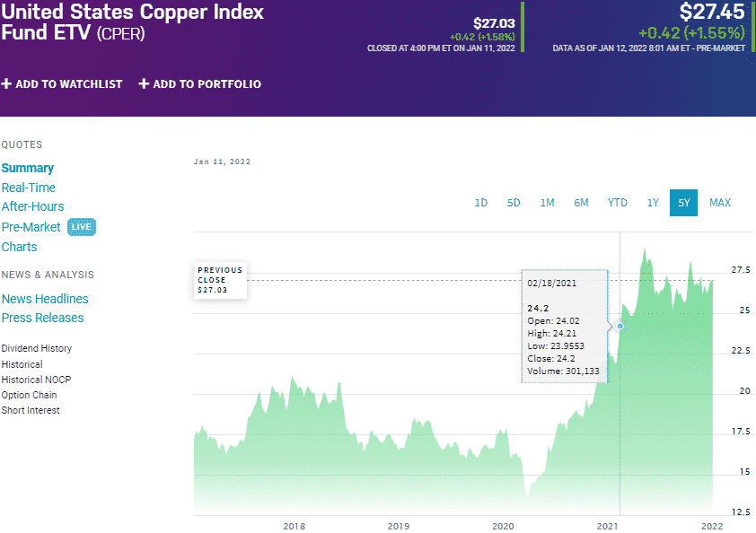Click the LIVE indicator beside Pre-Market
756x533 pixels.
coord(81,227)
